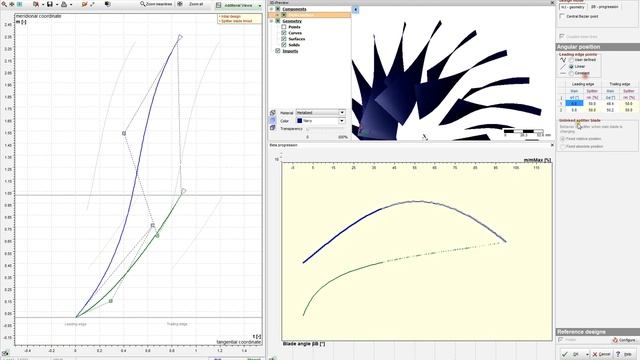Uncheck the Curves checkbox
Screen dimensions: 640x360
[284, 33]
